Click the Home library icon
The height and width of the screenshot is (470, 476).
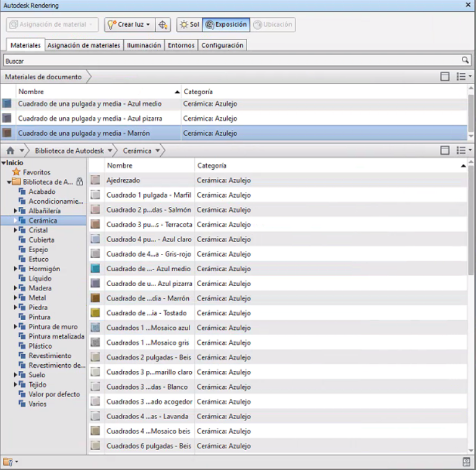coord(11,150)
